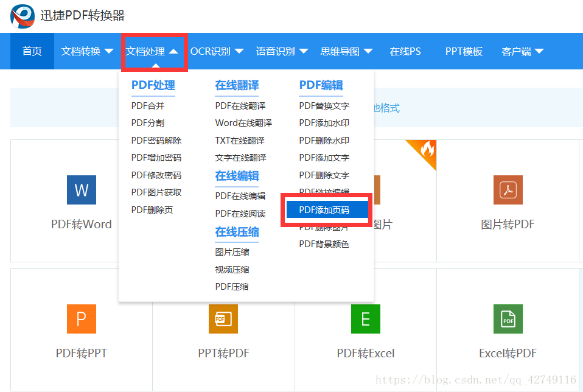Open 视频压缩 link

coord(232,270)
